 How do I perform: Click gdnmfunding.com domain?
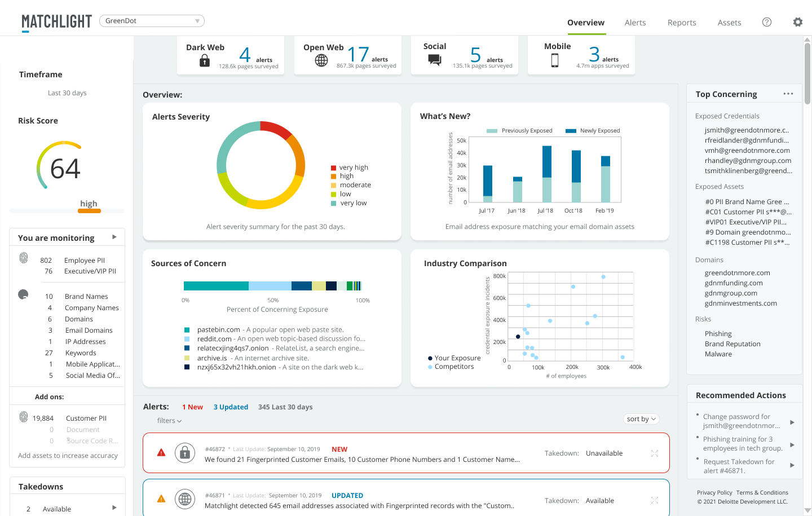(x=734, y=283)
